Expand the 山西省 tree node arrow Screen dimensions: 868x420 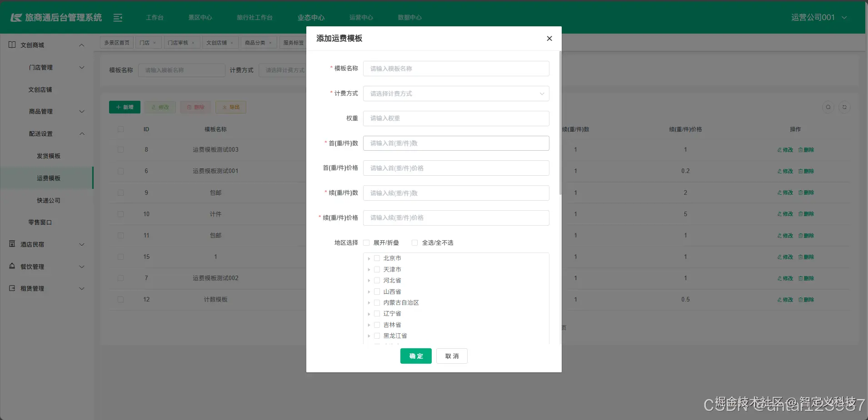(x=369, y=292)
